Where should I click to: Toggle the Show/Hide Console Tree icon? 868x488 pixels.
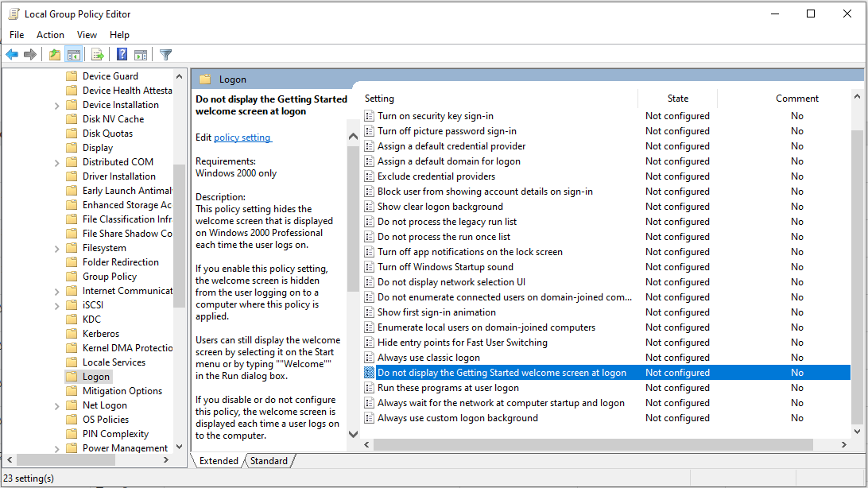73,54
